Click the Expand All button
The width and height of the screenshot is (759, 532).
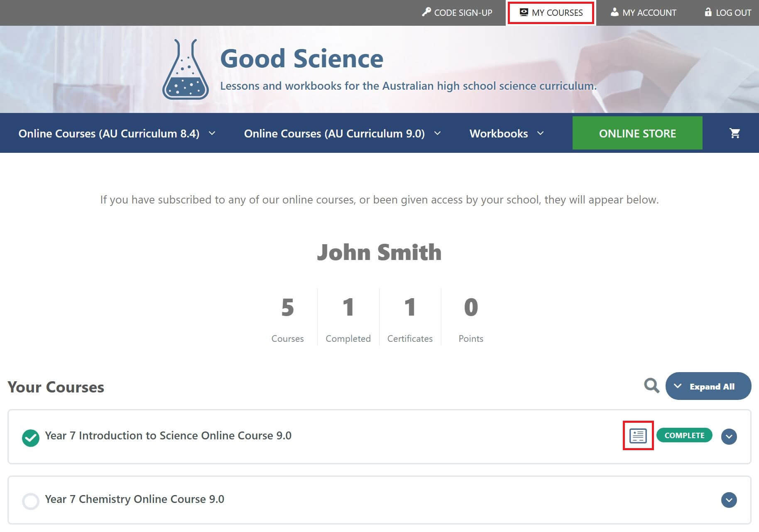point(708,386)
